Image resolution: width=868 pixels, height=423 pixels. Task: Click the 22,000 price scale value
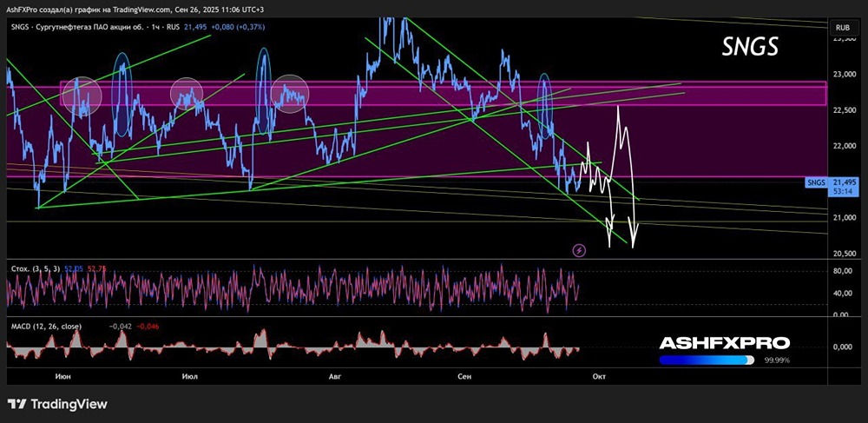tap(845, 146)
